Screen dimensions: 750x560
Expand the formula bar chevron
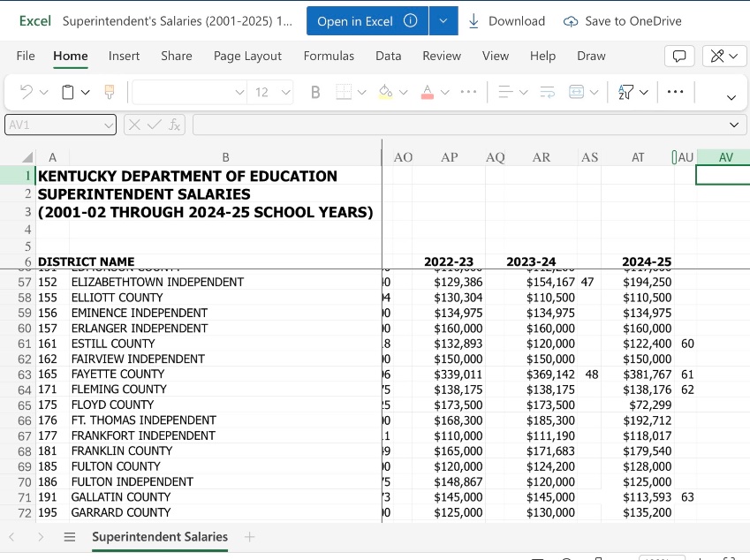coord(734,125)
